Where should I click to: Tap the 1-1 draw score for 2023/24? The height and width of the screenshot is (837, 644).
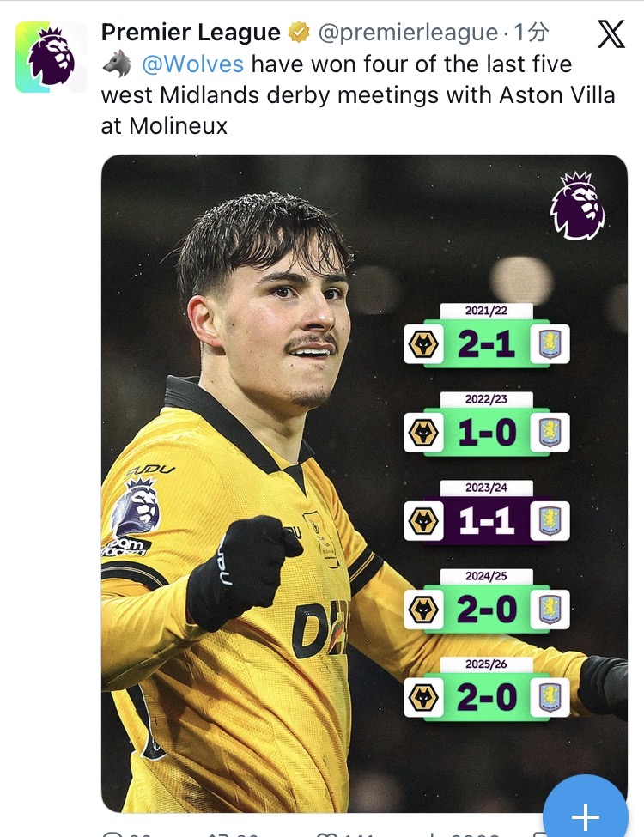pos(486,522)
